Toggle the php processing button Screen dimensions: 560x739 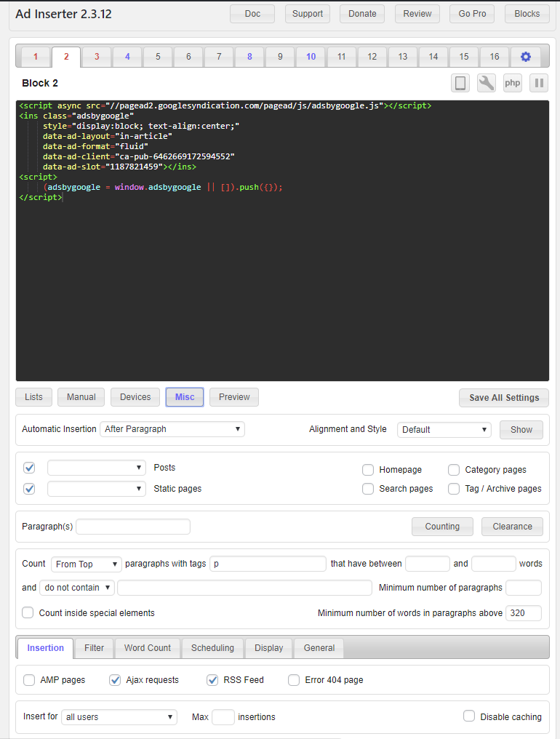(513, 84)
